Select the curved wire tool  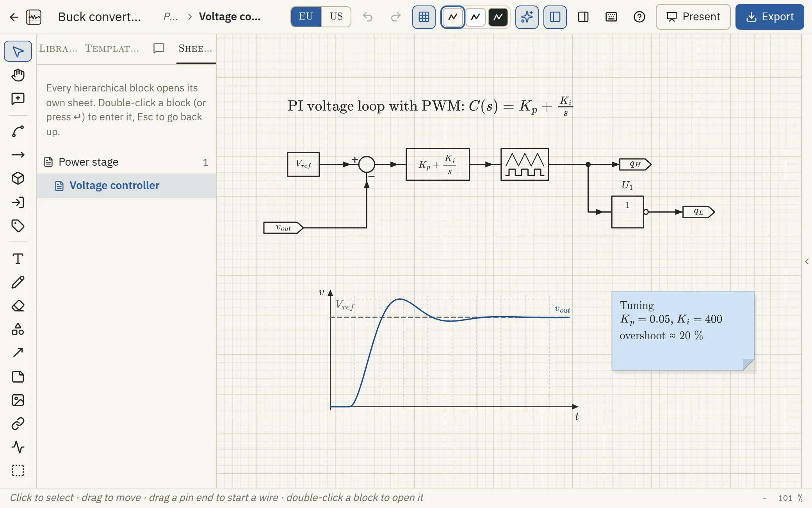pyautogui.click(x=18, y=132)
